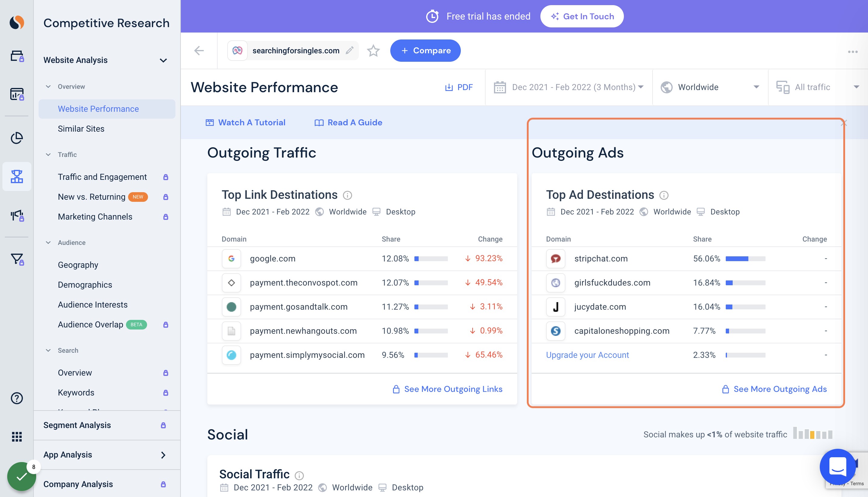
Task: Collapse the Website Analysis section
Action: click(164, 61)
